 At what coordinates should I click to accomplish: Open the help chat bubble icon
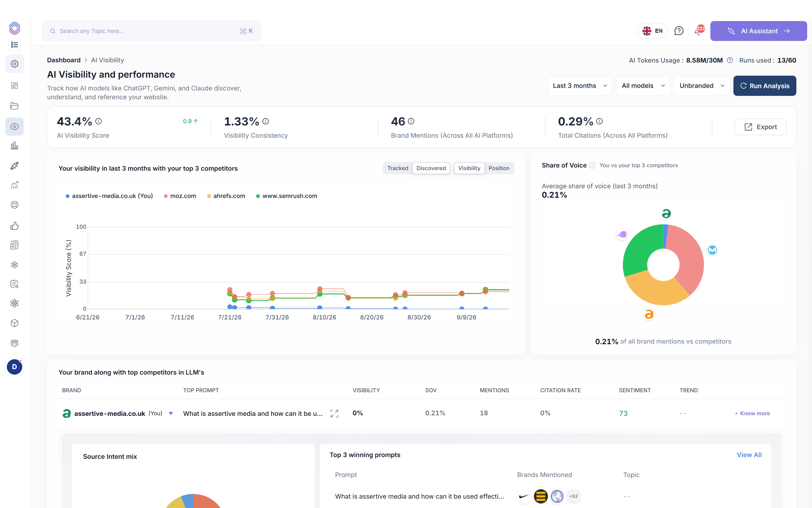click(679, 31)
